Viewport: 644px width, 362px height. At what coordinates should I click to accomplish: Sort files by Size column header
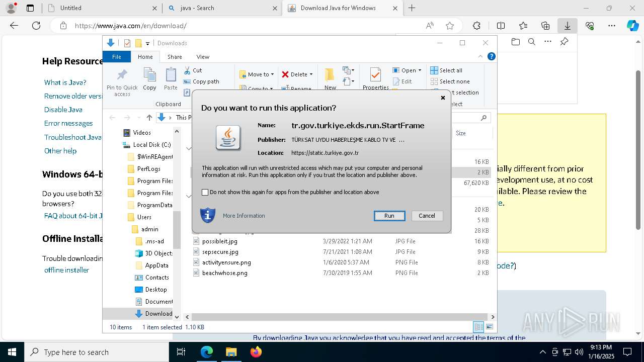point(460,133)
